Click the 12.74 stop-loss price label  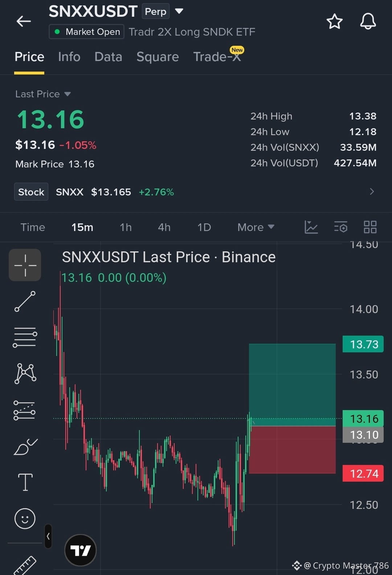(363, 473)
